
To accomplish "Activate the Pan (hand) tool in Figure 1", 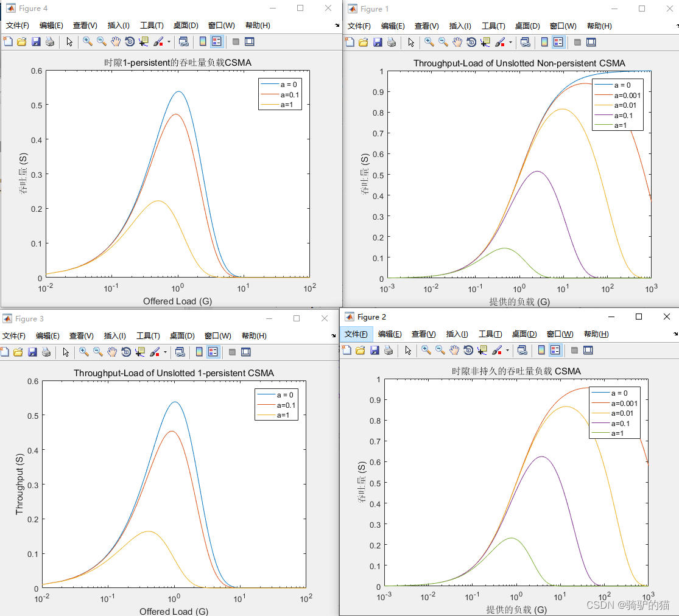I will coord(456,41).
